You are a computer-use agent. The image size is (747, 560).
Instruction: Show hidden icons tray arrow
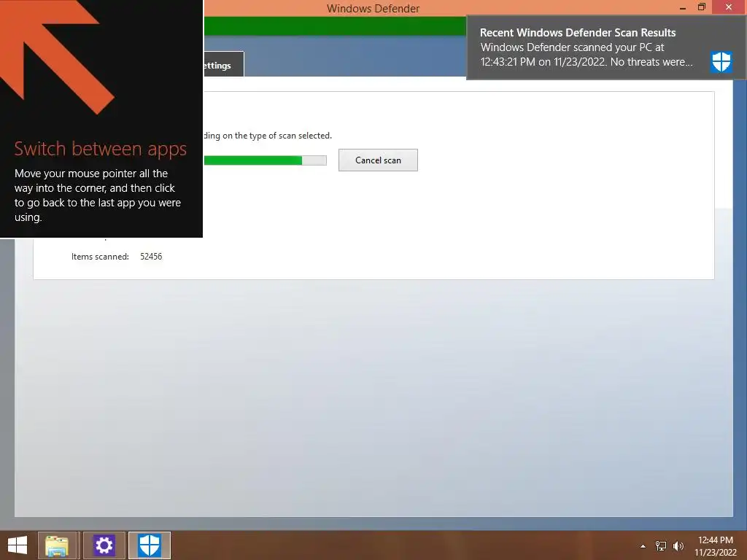point(643,546)
